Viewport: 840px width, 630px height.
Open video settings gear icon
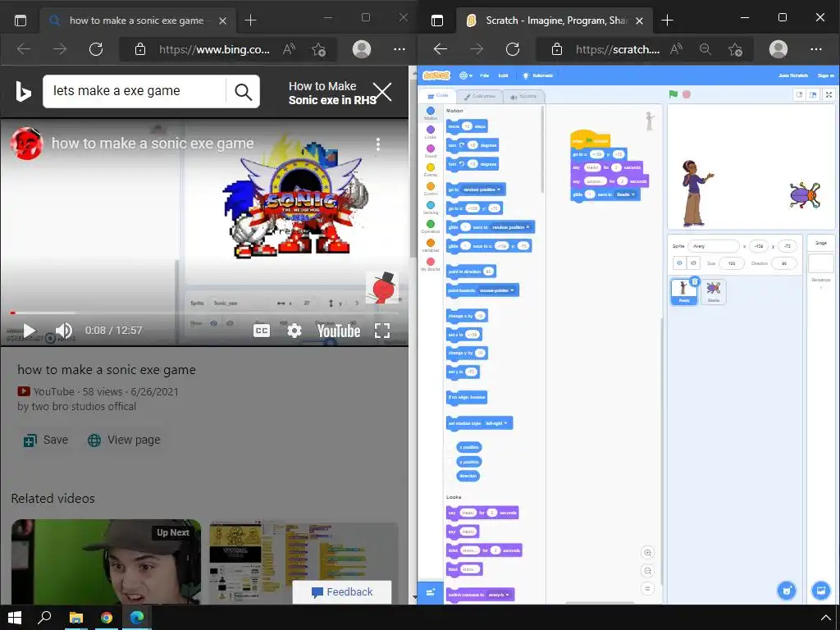click(294, 331)
